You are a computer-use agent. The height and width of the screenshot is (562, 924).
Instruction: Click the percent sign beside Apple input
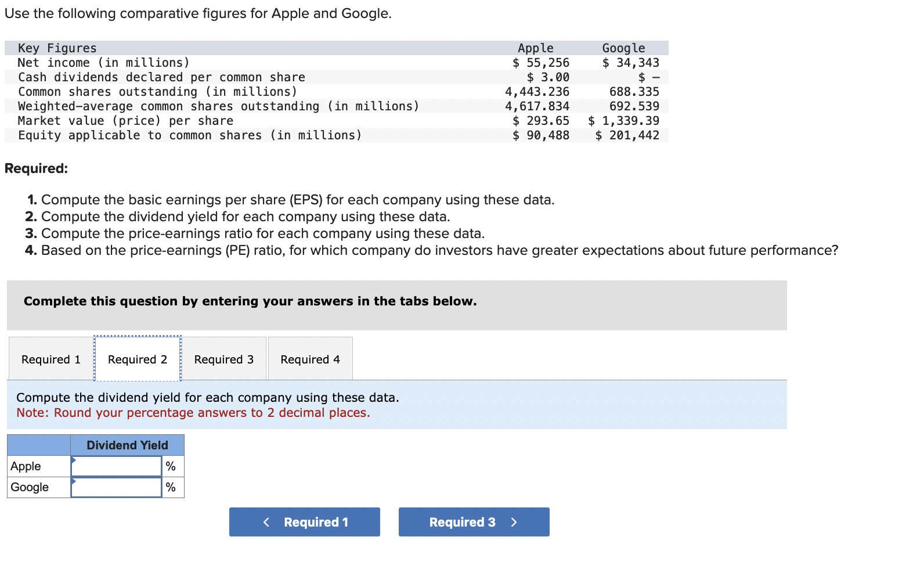pos(171,466)
